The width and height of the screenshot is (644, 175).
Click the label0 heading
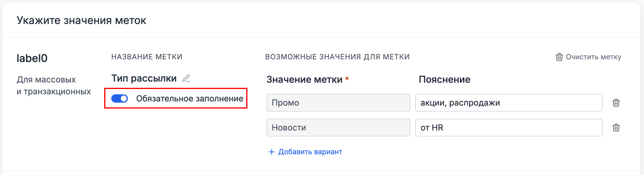[32, 58]
